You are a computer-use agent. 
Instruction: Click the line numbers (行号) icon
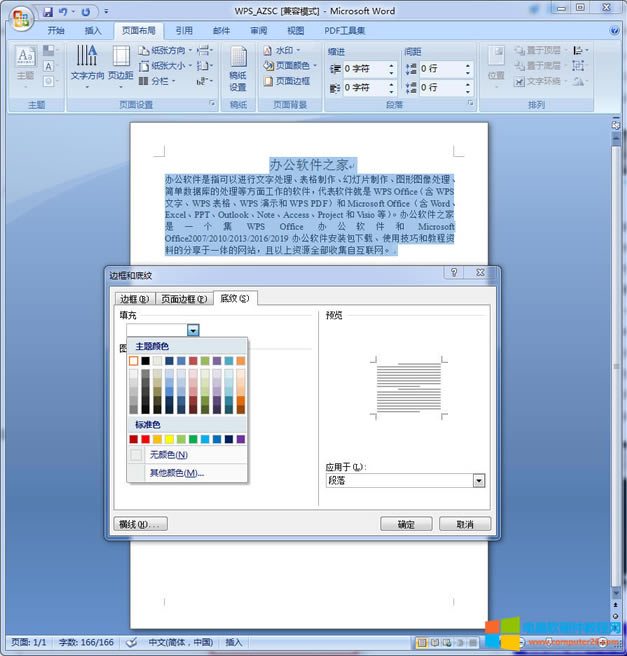(204, 66)
